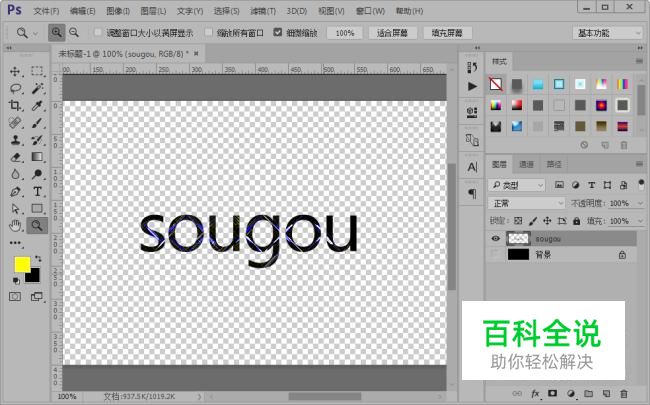Create a new group folder icon
Screen dimensions: 650x405
coord(589,393)
